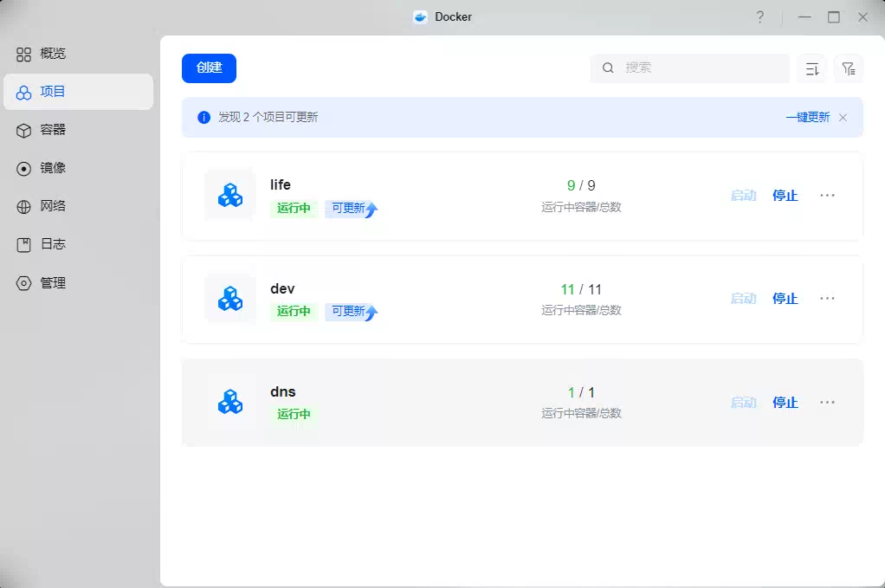This screenshot has width=885, height=588.
Task: Stop the dev project with 停止
Action: pyautogui.click(x=785, y=299)
